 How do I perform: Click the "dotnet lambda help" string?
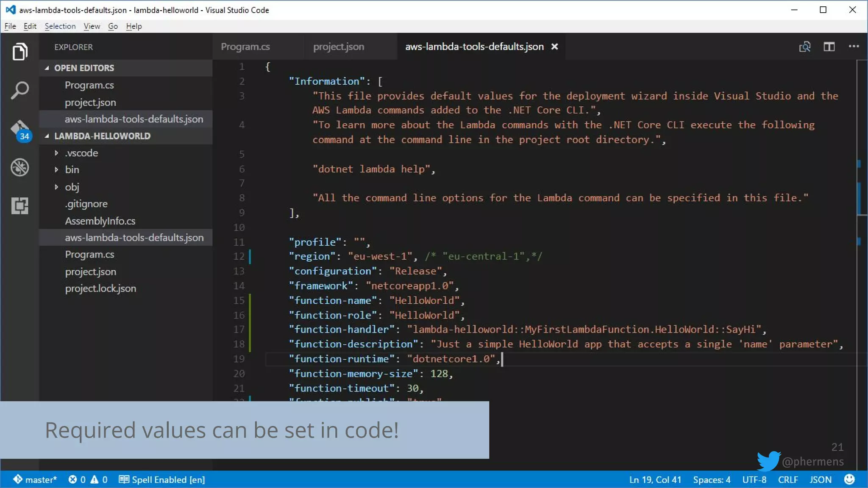(371, 169)
